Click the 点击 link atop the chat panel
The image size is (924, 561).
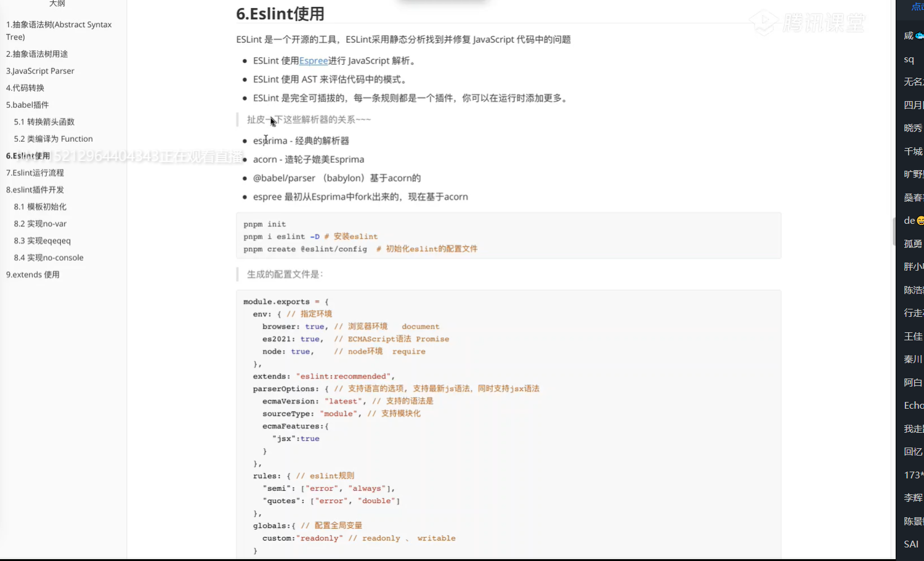(x=917, y=7)
